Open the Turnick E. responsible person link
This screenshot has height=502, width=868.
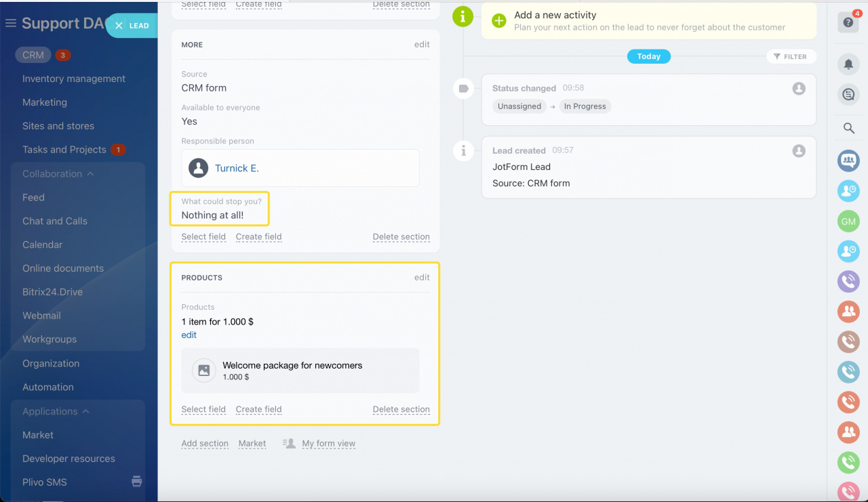pyautogui.click(x=237, y=168)
